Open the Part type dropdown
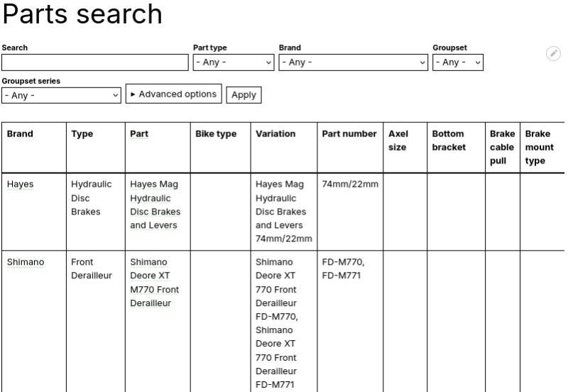The height and width of the screenshot is (392, 568). click(x=234, y=62)
